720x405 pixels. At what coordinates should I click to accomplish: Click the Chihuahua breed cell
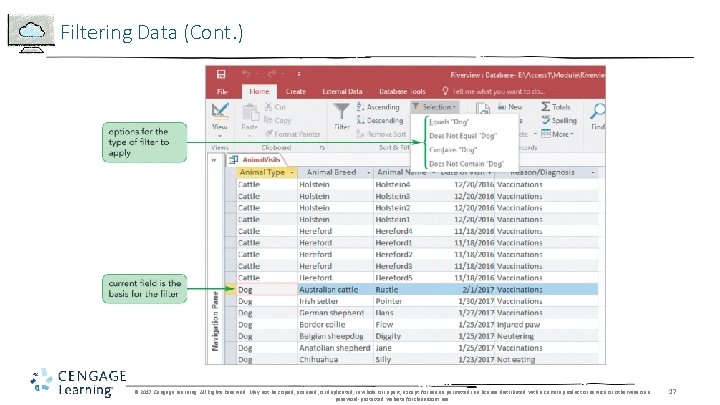coord(336,360)
